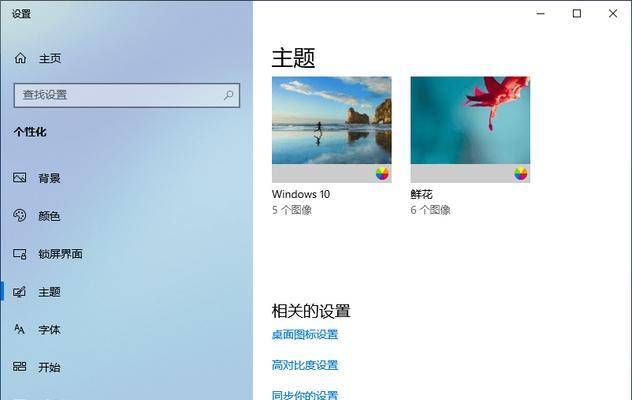Apply the Windows 10 theme thumbnail
This screenshot has height=400, width=632.
332,129
